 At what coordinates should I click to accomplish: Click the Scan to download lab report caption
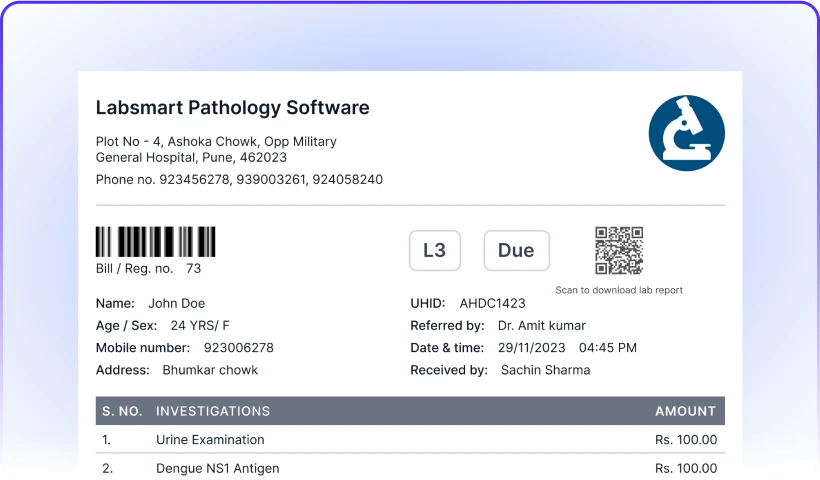619,290
